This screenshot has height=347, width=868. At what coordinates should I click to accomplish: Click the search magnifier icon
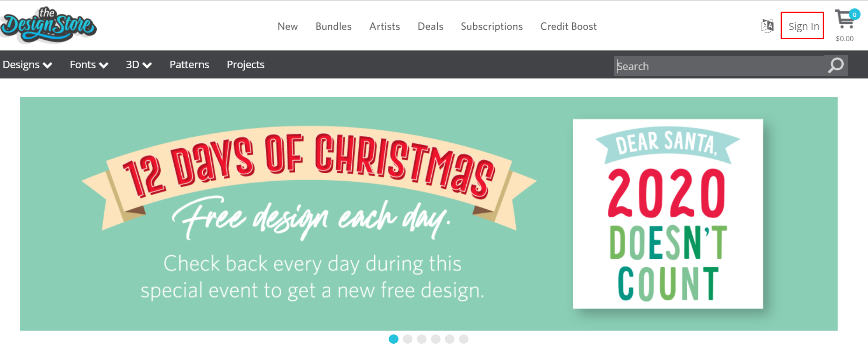click(x=836, y=65)
